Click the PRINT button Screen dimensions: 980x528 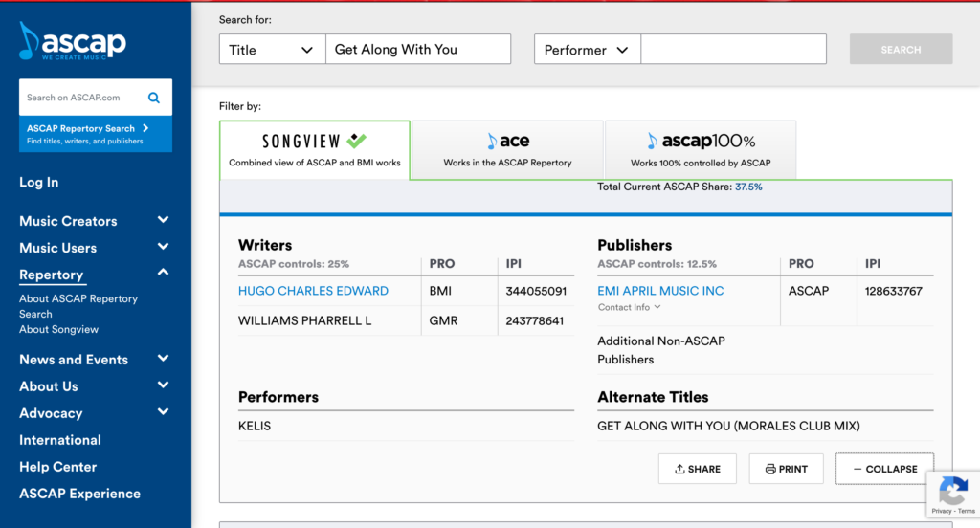787,469
